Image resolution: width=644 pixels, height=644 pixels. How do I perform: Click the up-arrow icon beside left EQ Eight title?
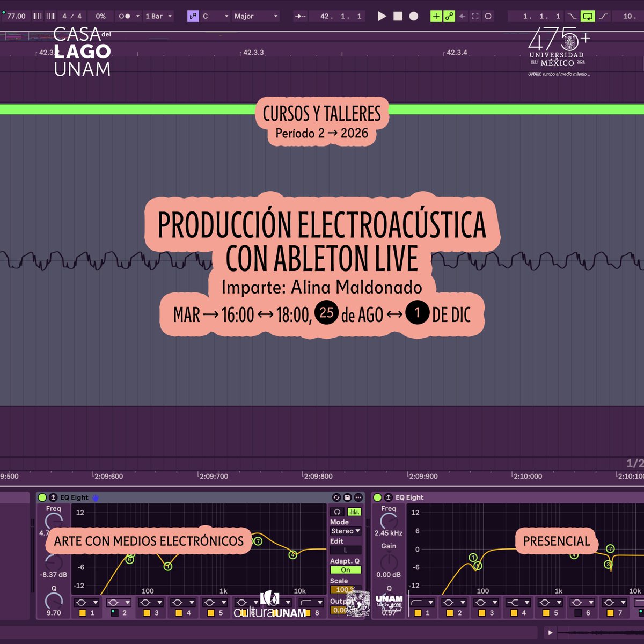click(x=53, y=497)
